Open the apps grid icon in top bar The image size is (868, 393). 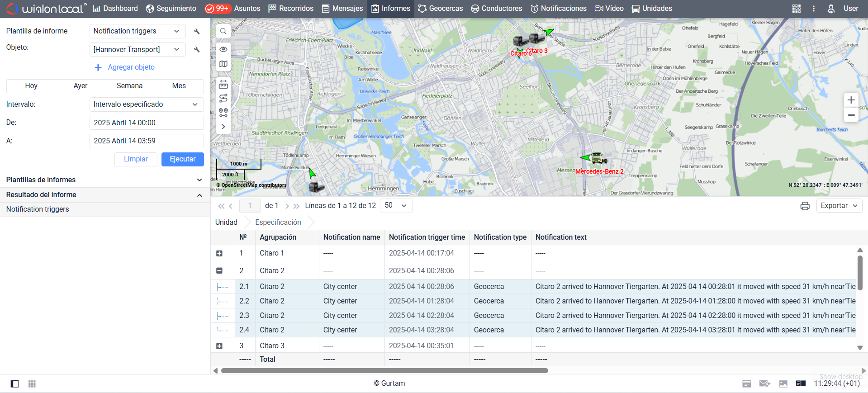[796, 9]
